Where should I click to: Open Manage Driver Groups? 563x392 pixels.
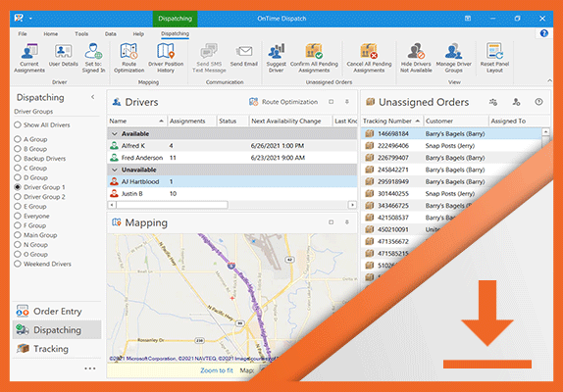[453, 58]
